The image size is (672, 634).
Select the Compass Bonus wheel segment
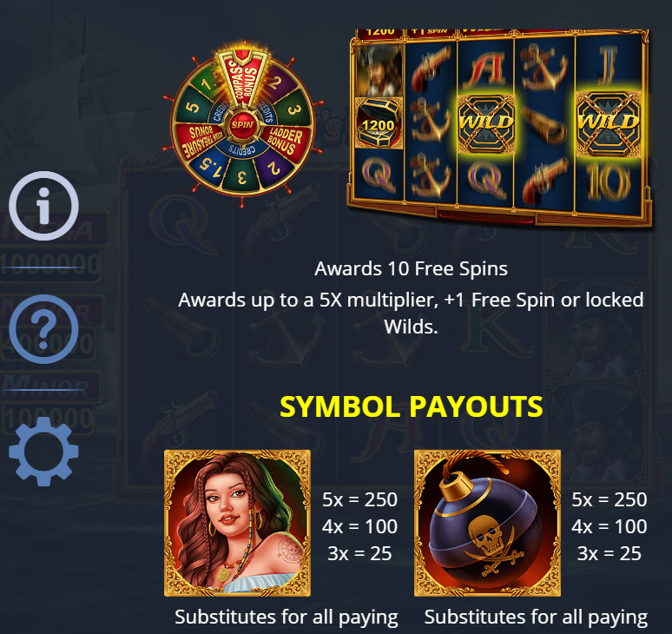(x=242, y=78)
